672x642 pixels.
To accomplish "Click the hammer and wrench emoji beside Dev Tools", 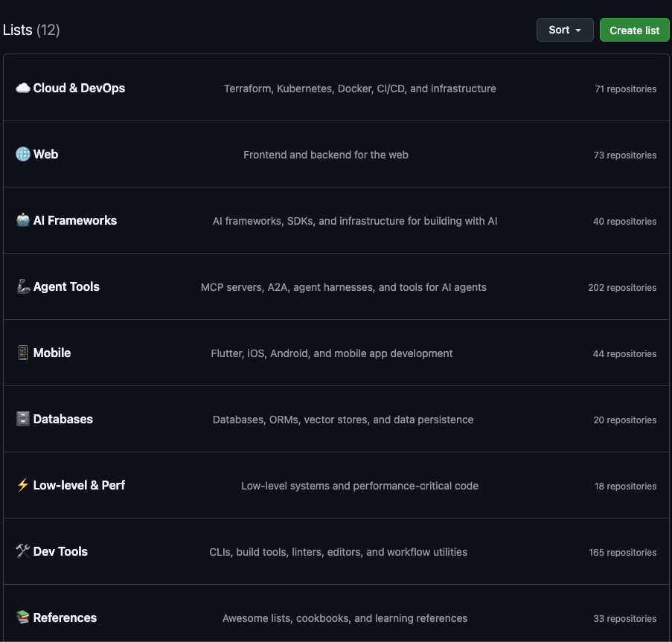I will 23,551.
